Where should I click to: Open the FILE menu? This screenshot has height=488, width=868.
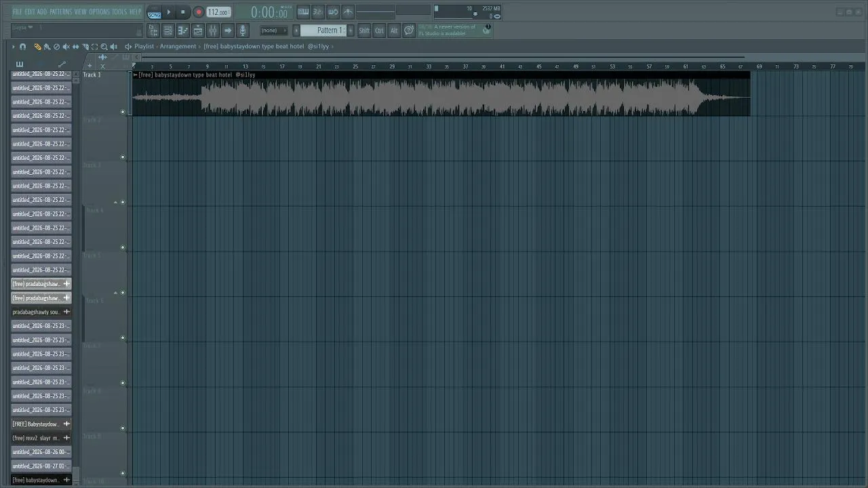pyautogui.click(x=18, y=12)
